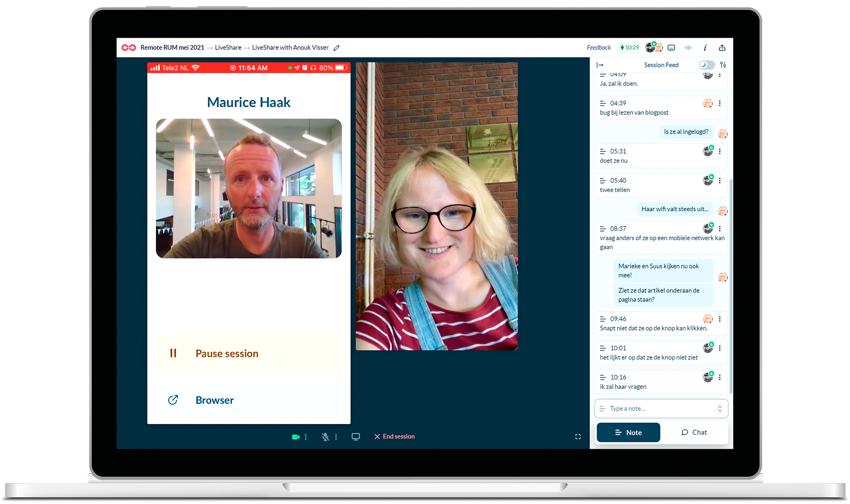Click End session

coord(394,436)
